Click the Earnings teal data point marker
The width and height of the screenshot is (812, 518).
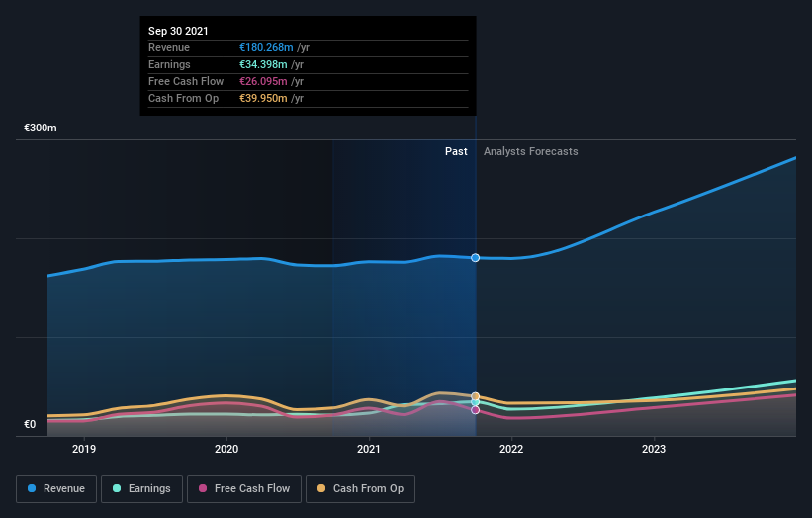[x=475, y=402]
